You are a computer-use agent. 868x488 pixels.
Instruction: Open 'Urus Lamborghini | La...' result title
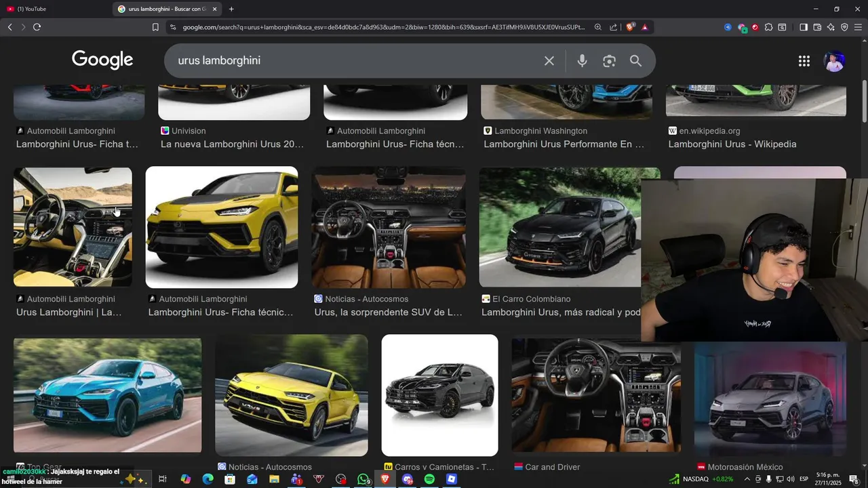click(x=68, y=312)
